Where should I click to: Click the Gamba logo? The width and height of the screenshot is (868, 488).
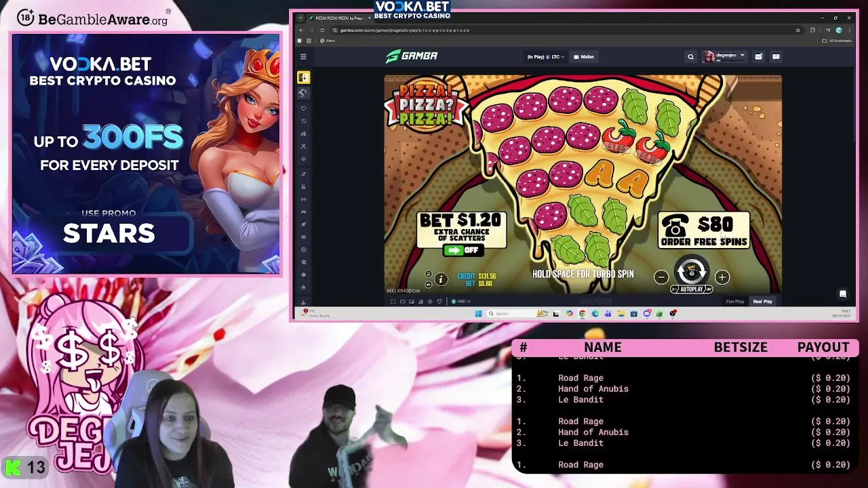(412, 56)
